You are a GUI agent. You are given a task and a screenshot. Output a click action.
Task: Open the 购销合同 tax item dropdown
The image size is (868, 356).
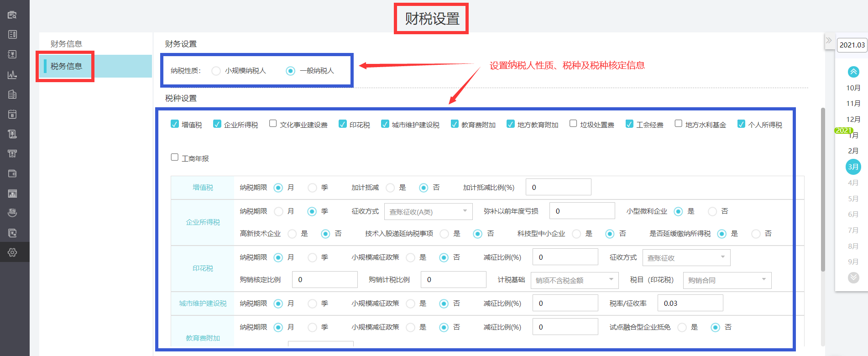coord(727,280)
